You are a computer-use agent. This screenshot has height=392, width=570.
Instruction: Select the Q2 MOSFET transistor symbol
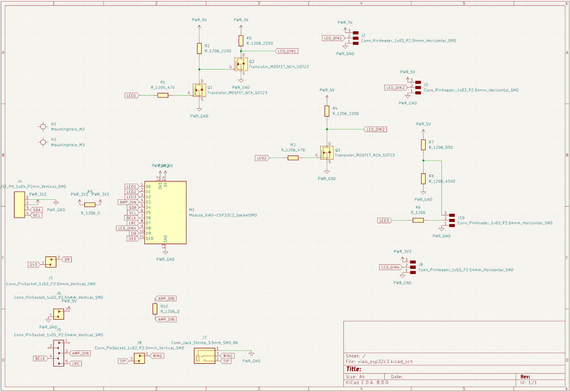point(241,64)
